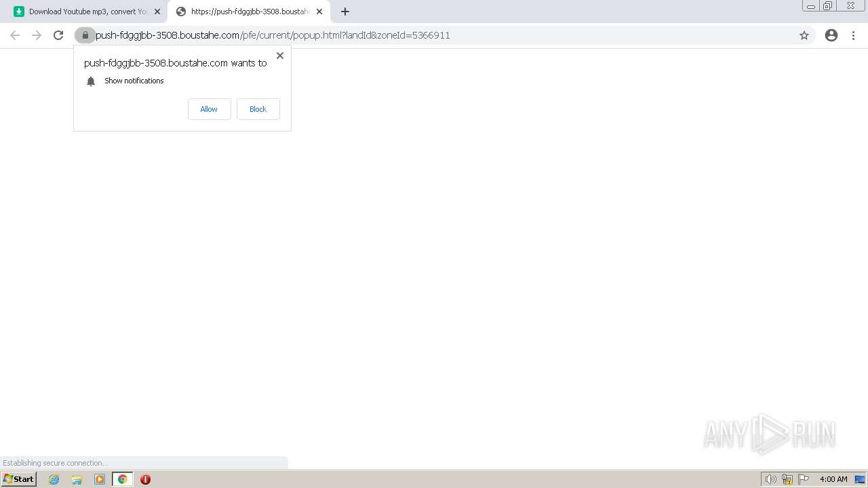Click the boustahe.com wants to heading
The image size is (868, 488).
(x=176, y=63)
